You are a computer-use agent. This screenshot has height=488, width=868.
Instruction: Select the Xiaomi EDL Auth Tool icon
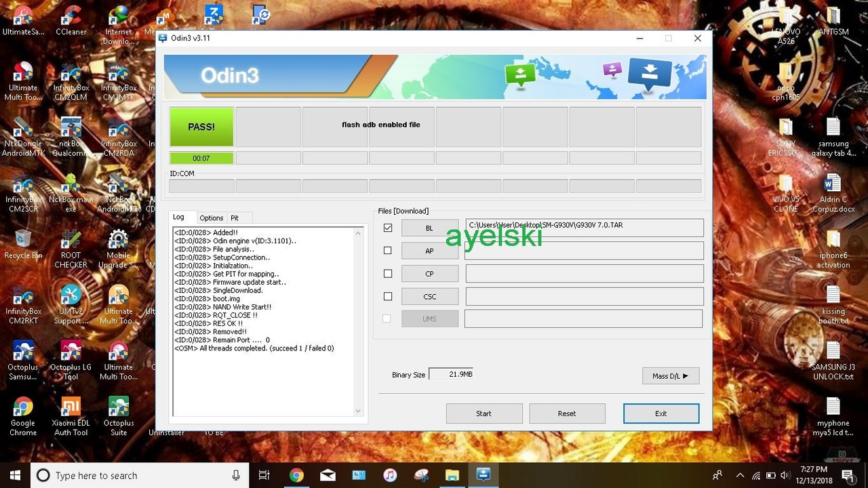click(x=71, y=417)
